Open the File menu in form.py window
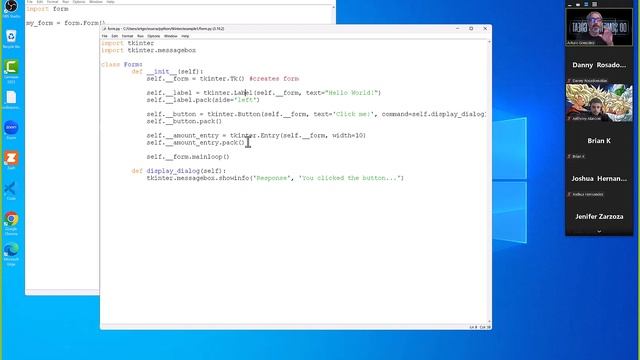The height and width of the screenshot is (360, 640). coord(104,36)
